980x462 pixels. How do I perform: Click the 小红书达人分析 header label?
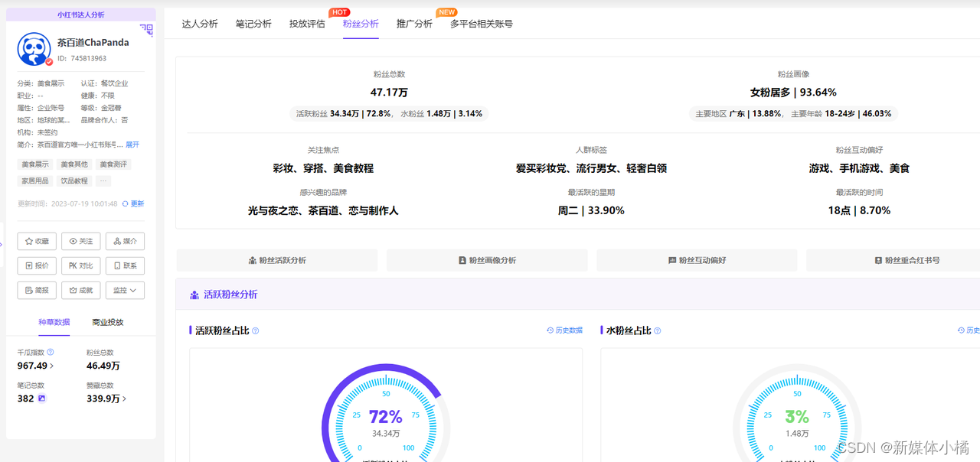pyautogui.click(x=81, y=15)
